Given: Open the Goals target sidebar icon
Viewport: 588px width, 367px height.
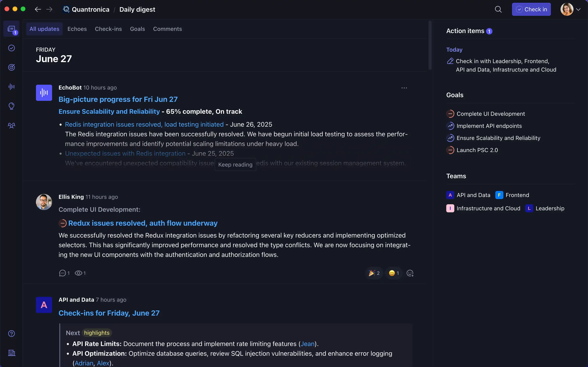Looking at the screenshot, I should (12, 67).
